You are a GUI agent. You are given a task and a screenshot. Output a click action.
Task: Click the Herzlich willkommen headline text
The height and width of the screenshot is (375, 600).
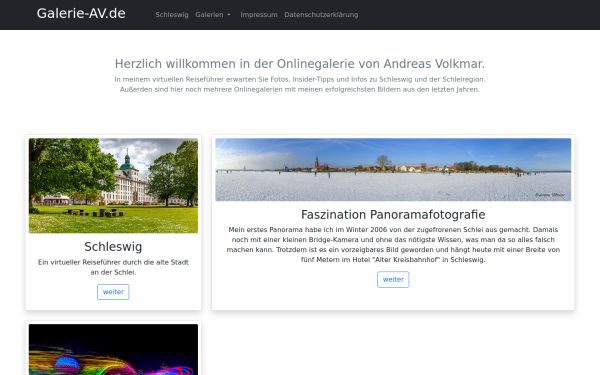300,64
